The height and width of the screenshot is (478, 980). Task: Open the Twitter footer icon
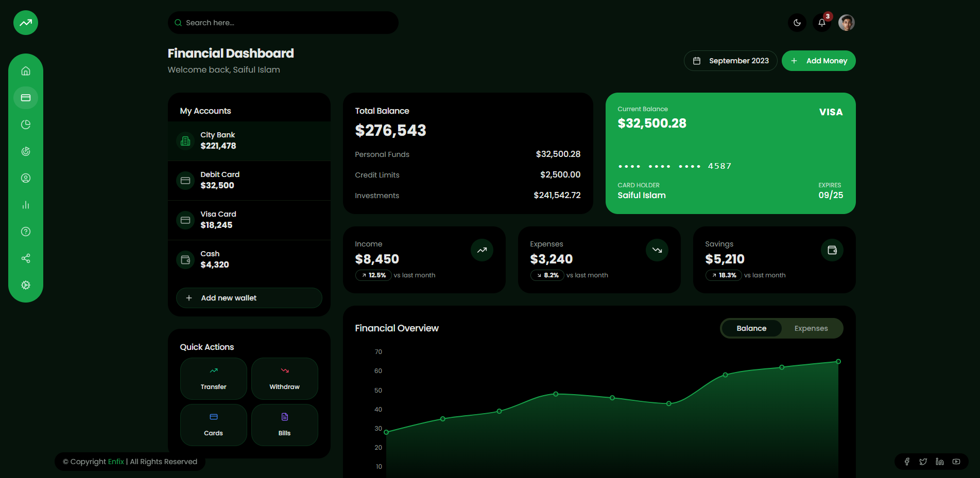[923, 462]
